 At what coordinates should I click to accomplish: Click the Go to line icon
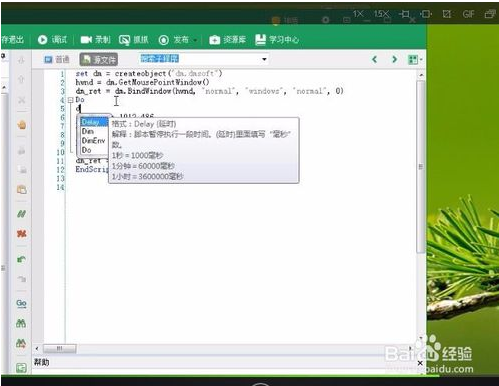21,303
